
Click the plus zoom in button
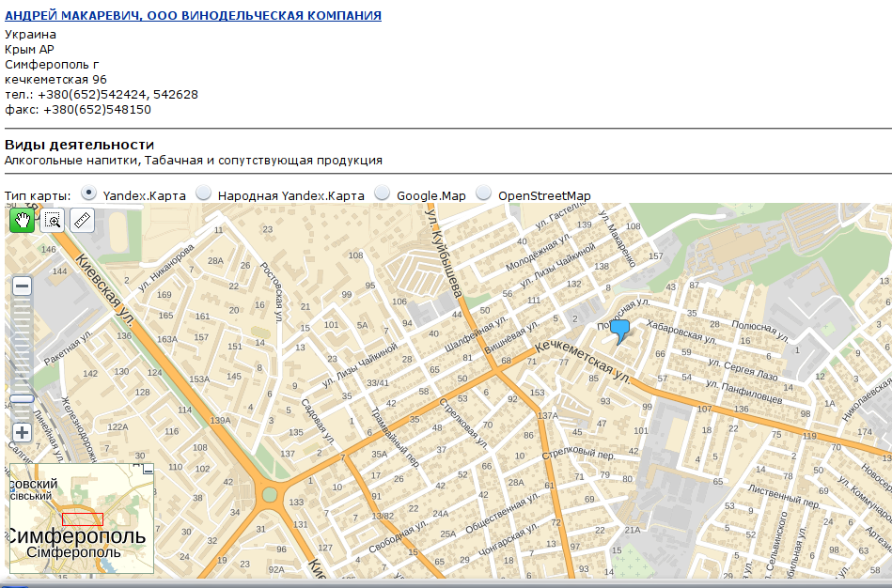(x=22, y=433)
